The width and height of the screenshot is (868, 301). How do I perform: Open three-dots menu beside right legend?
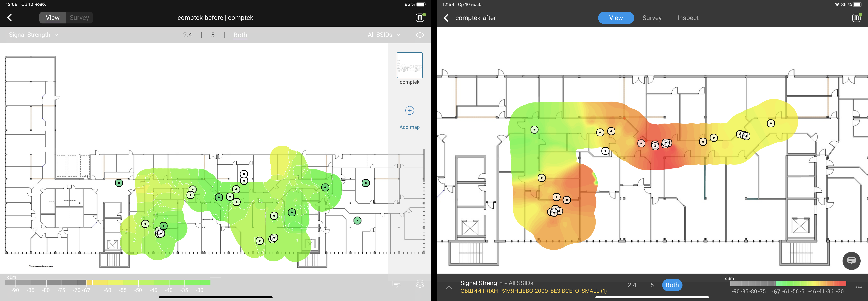point(859,287)
